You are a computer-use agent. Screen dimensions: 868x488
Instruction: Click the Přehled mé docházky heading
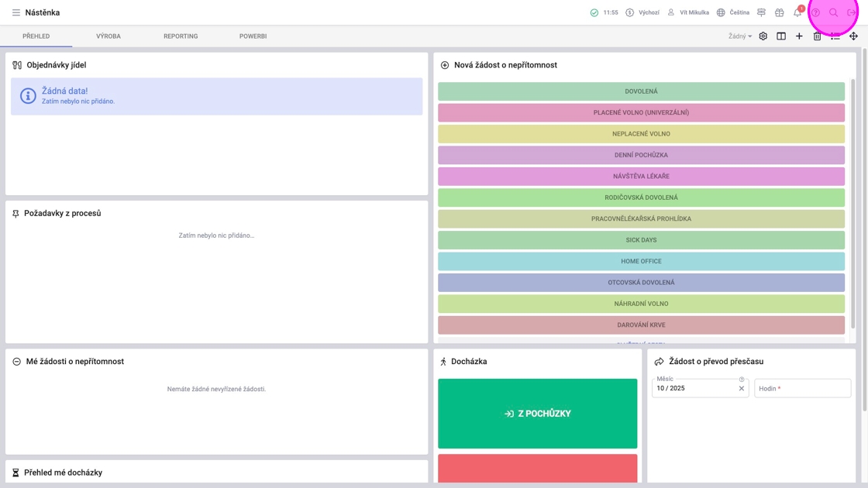[63, 473]
